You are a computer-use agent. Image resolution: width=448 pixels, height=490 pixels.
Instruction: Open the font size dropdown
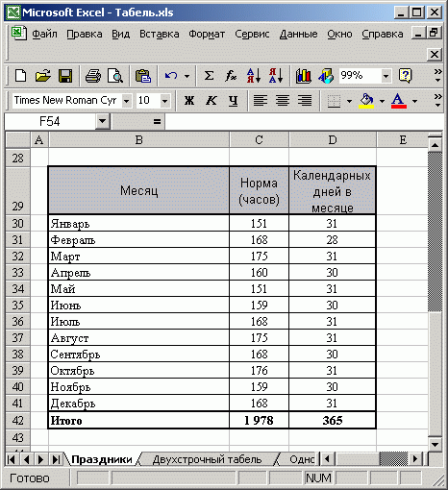164,101
